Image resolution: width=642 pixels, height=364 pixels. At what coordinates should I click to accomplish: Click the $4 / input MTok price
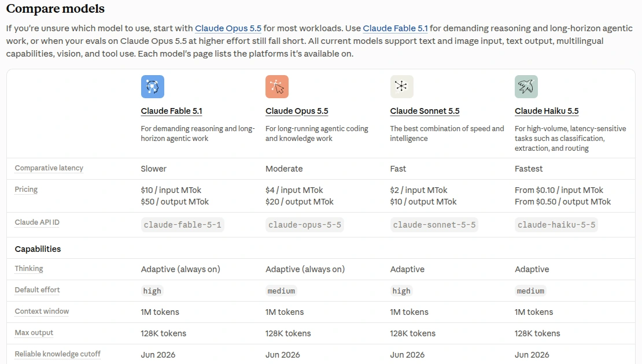[294, 190]
